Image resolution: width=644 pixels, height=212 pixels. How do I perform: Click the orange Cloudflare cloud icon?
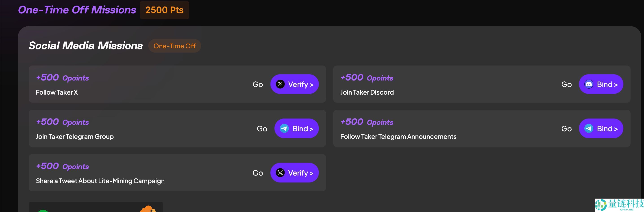click(148, 209)
